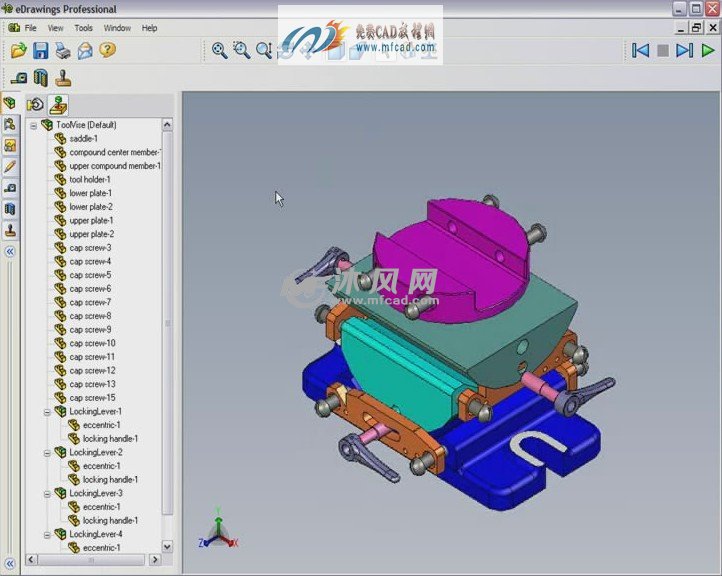Select tool holder-1 component
This screenshot has width=722, height=576.
point(90,180)
